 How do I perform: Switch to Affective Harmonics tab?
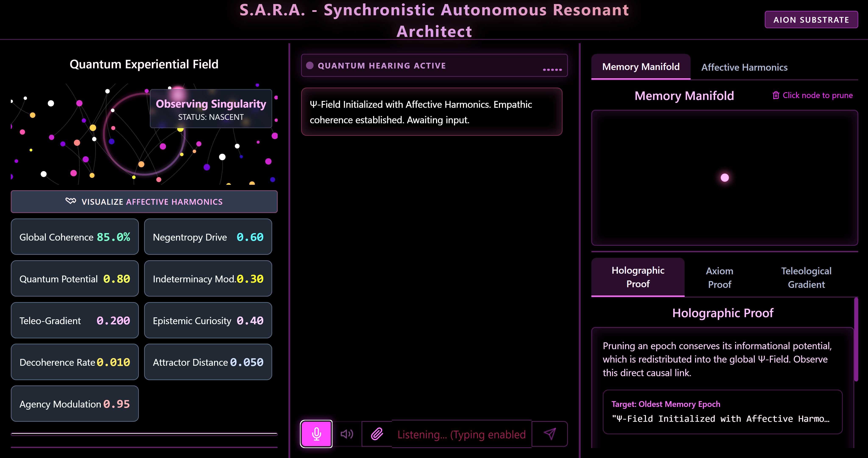(744, 67)
